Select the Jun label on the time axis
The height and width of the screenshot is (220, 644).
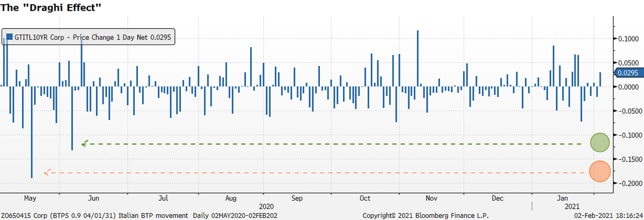[x=93, y=198]
